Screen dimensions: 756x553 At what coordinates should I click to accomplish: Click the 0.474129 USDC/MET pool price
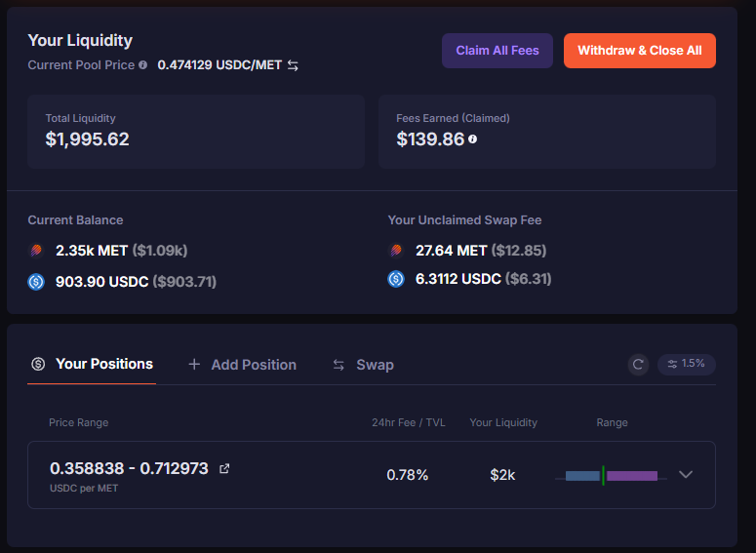pos(219,65)
